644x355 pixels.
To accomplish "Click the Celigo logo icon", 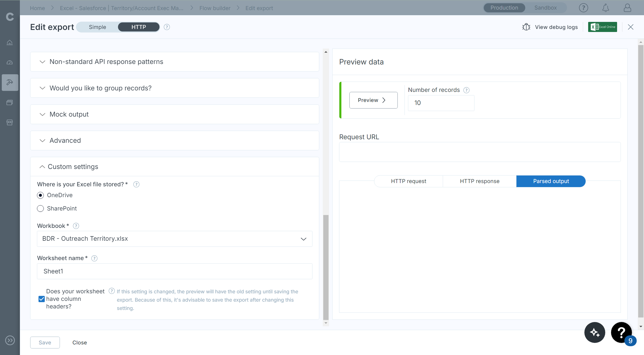I will tap(10, 17).
